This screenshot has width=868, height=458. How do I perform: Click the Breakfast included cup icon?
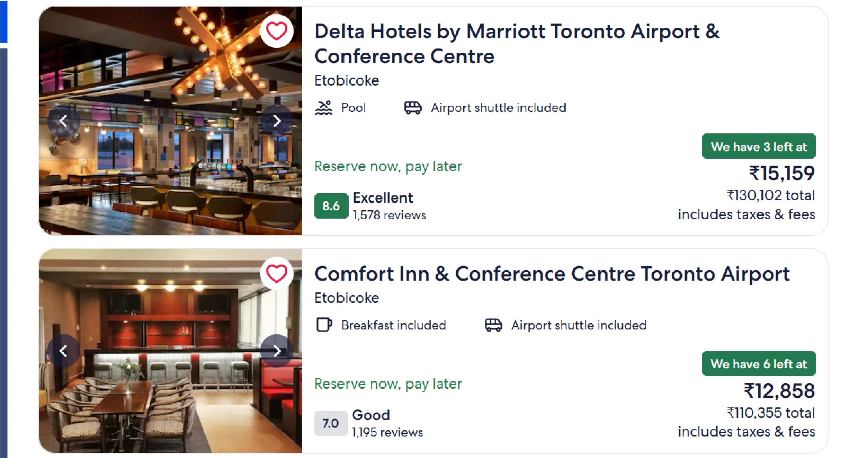tap(324, 325)
